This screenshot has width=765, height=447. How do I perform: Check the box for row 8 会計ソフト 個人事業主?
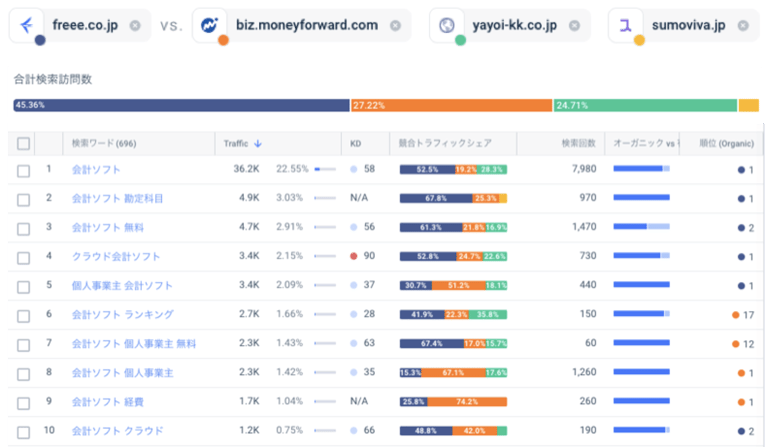[x=23, y=374]
